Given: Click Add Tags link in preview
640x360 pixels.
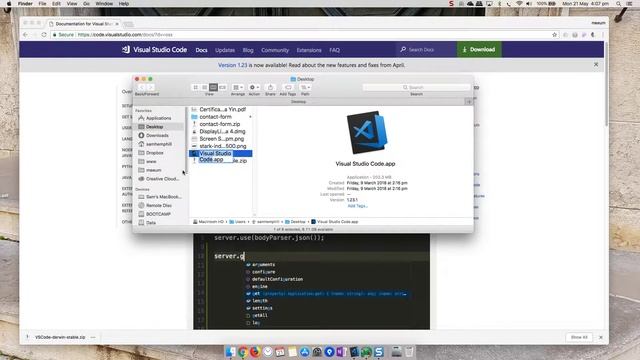Looking at the screenshot, I should pos(357,206).
